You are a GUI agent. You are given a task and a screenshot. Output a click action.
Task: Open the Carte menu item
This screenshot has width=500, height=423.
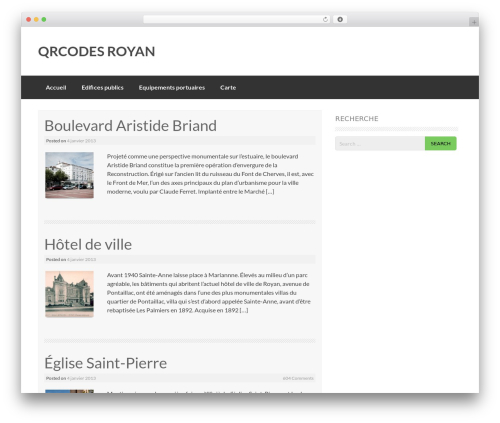[228, 87]
